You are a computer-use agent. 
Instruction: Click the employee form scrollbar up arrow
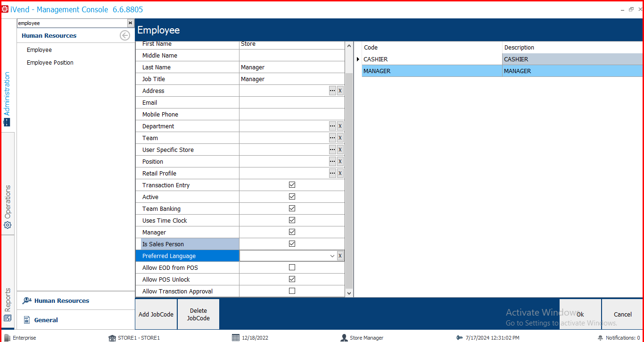click(349, 46)
